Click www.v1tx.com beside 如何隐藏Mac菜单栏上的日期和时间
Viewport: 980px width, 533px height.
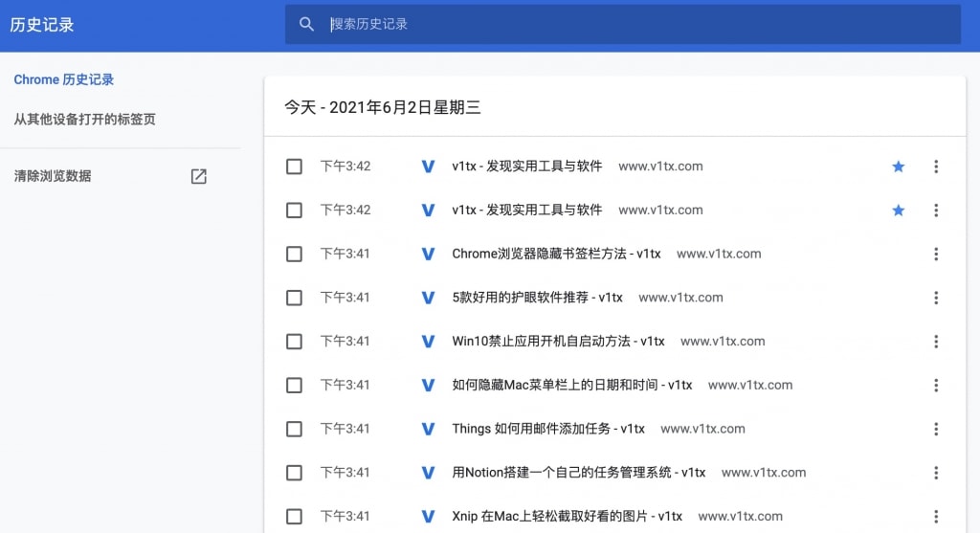tap(750, 385)
